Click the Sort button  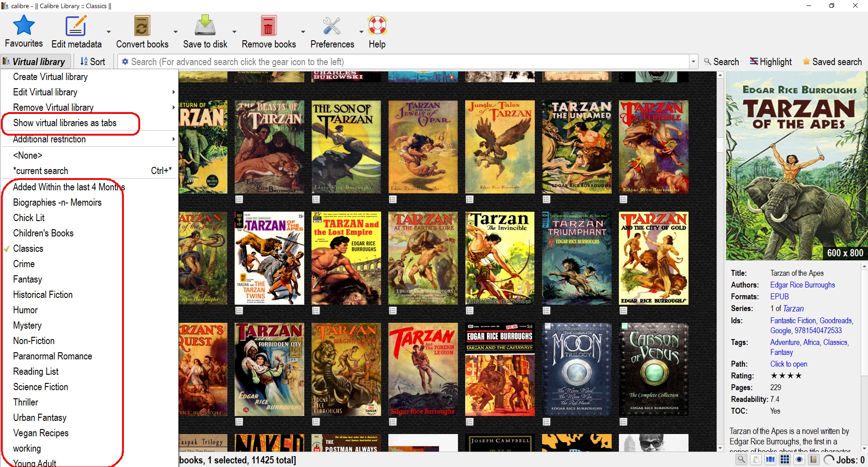click(x=93, y=61)
